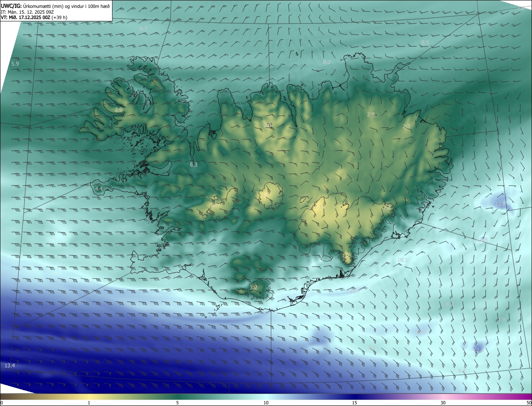Click the 10 tick on the color scale
The width and height of the screenshot is (532, 406).
pos(266,403)
